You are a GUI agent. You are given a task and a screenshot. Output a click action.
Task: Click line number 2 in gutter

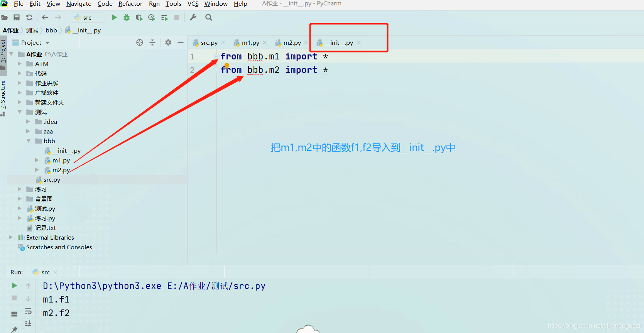[x=192, y=70]
